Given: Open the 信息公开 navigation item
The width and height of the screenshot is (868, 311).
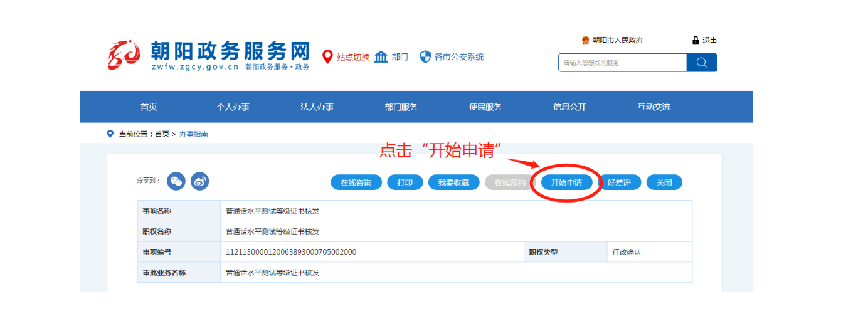Looking at the screenshot, I should click(569, 107).
